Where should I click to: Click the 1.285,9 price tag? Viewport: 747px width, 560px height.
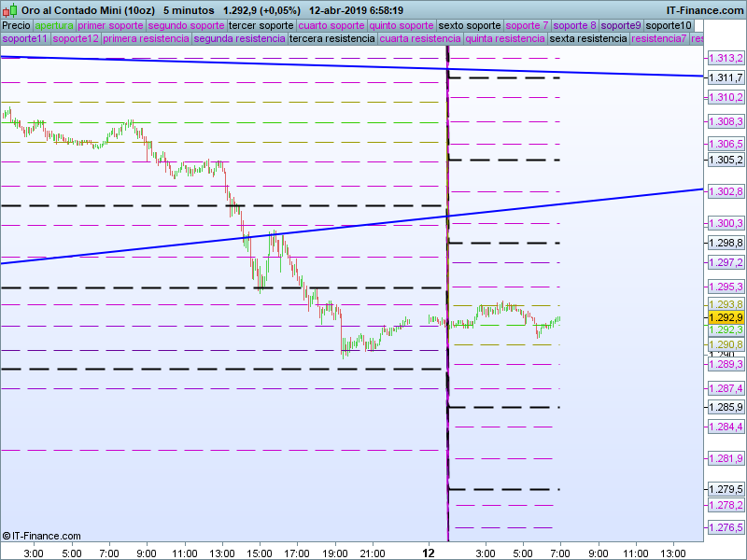pos(726,407)
